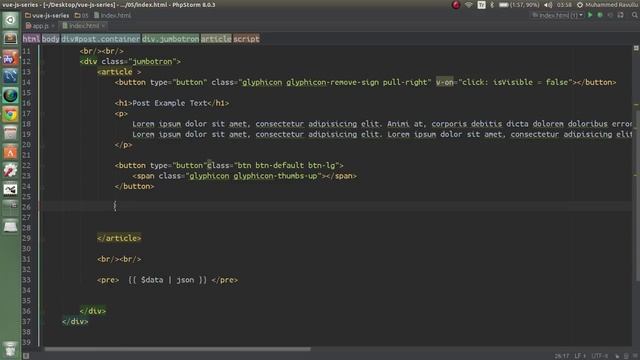Select the body breadcrumb
The width and height of the screenshot is (640, 360).
[x=51, y=39]
